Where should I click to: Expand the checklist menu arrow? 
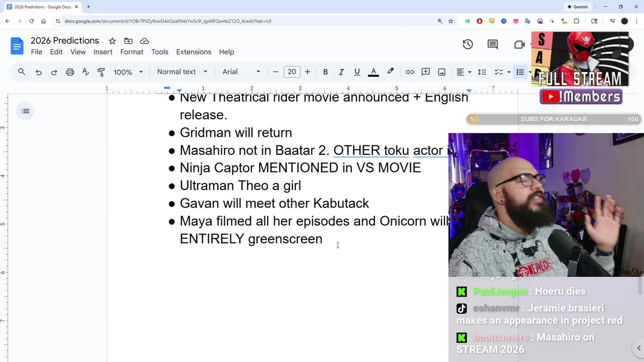(509, 72)
